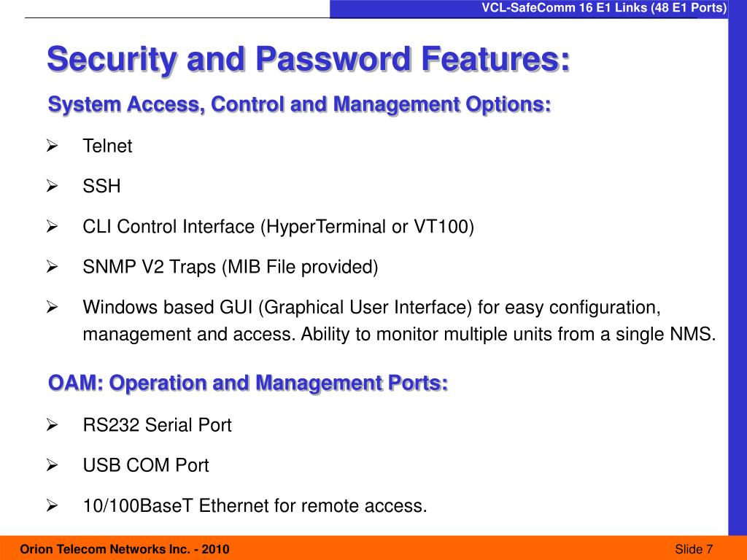747x560 pixels.
Task: Select the bullet before CLI Control Interface
Action: (52, 227)
